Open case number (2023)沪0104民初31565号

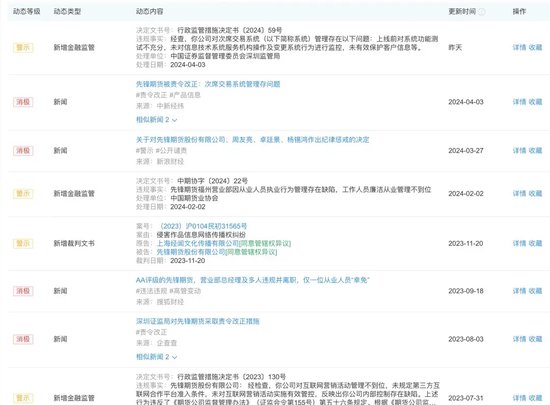click(x=203, y=226)
